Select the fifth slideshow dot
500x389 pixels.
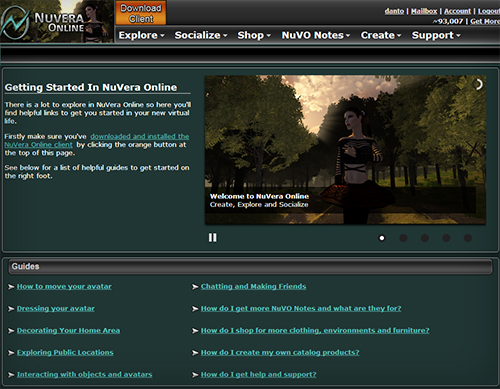click(468, 238)
